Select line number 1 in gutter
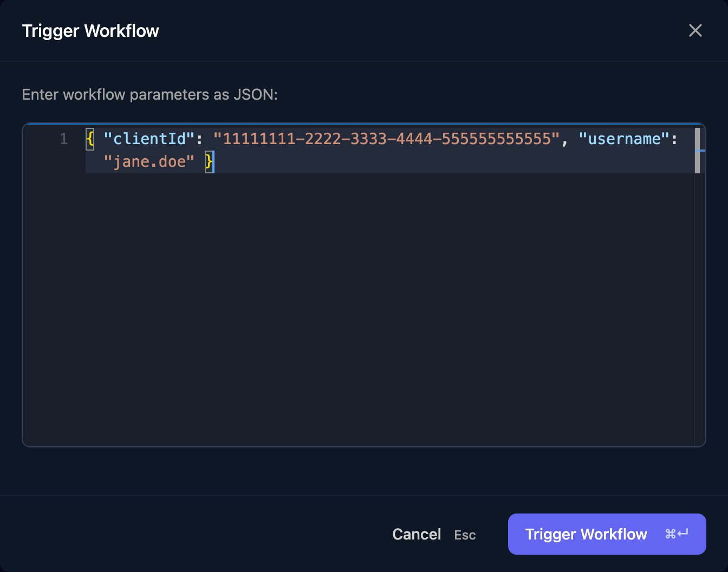The image size is (728, 572). 64,139
